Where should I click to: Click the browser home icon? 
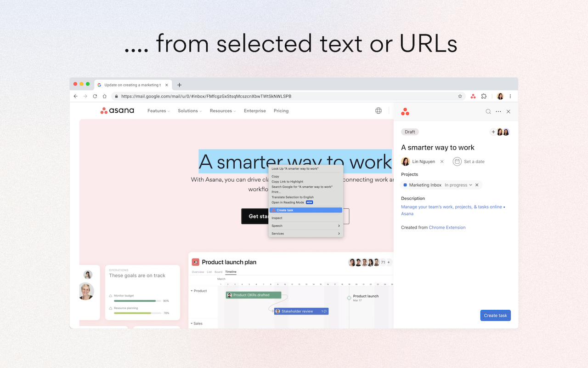(104, 96)
